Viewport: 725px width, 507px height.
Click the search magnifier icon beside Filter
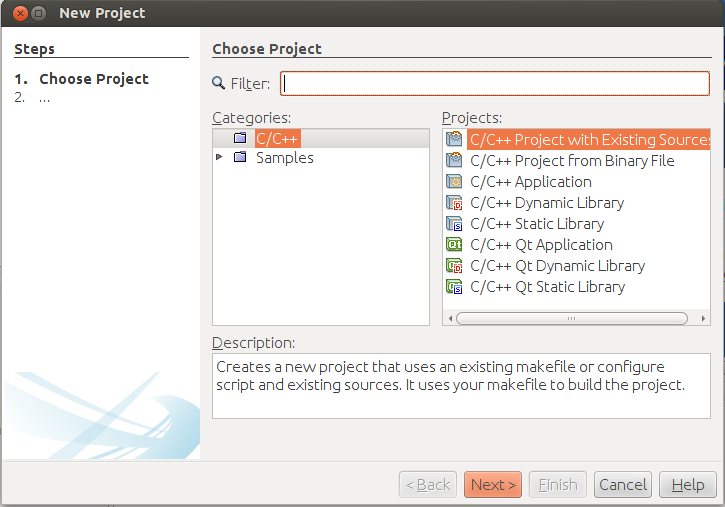[x=219, y=84]
